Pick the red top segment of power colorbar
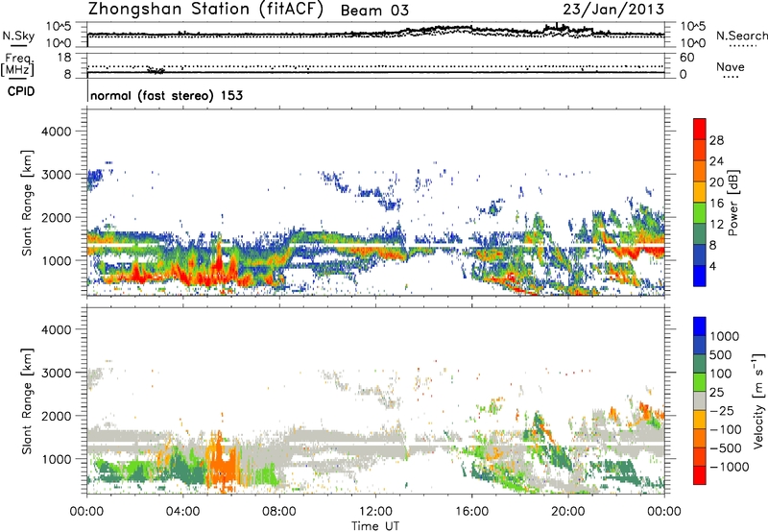The width and height of the screenshot is (768, 532). (700, 129)
